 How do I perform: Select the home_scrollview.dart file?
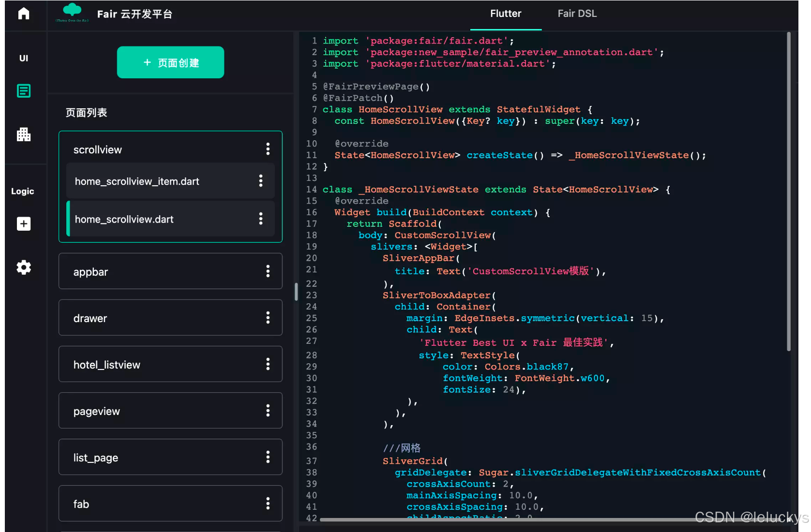tap(124, 219)
